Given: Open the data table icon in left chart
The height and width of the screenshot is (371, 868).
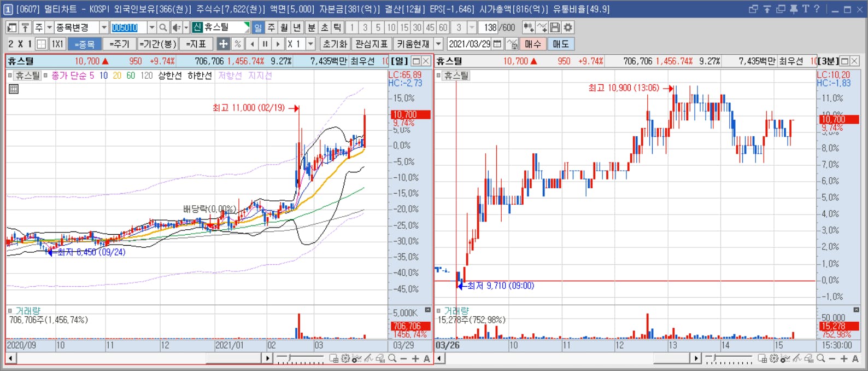Looking at the screenshot, I should [14, 89].
